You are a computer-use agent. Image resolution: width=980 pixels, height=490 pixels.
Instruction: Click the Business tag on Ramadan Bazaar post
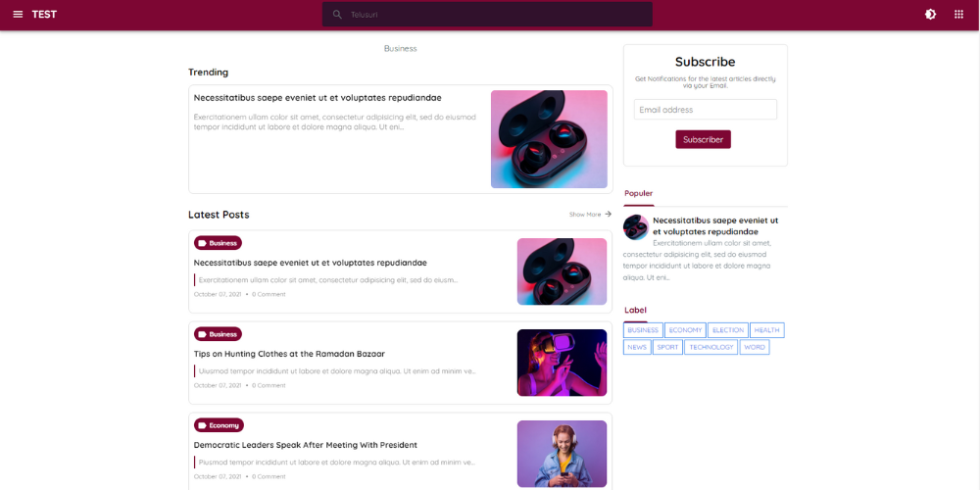pyautogui.click(x=218, y=334)
